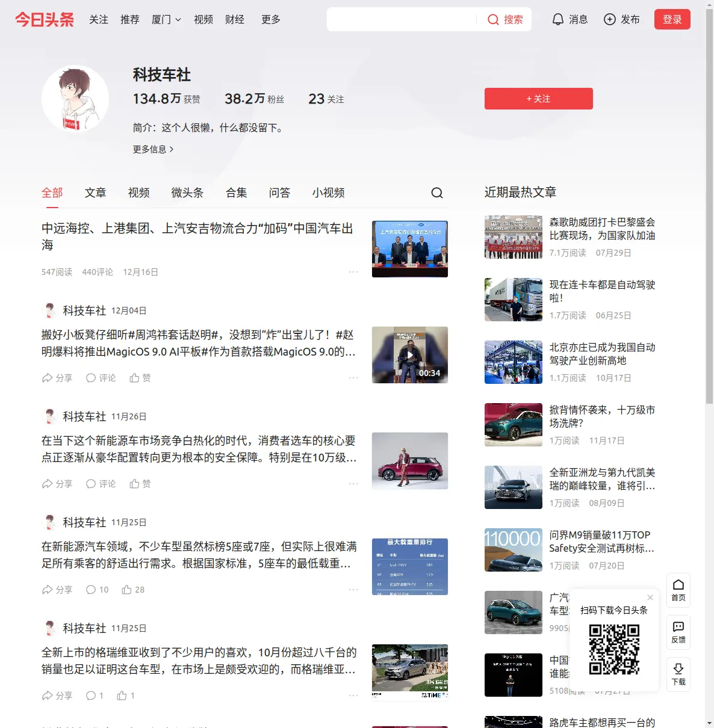Switch to the 文章 tab
This screenshot has height=728, width=714.
point(96,193)
